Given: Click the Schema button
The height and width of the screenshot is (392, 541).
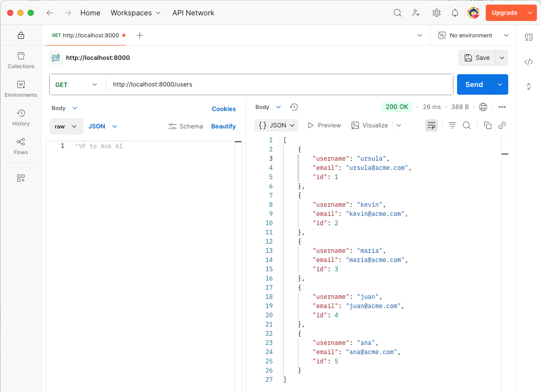Looking at the screenshot, I should coord(186,126).
